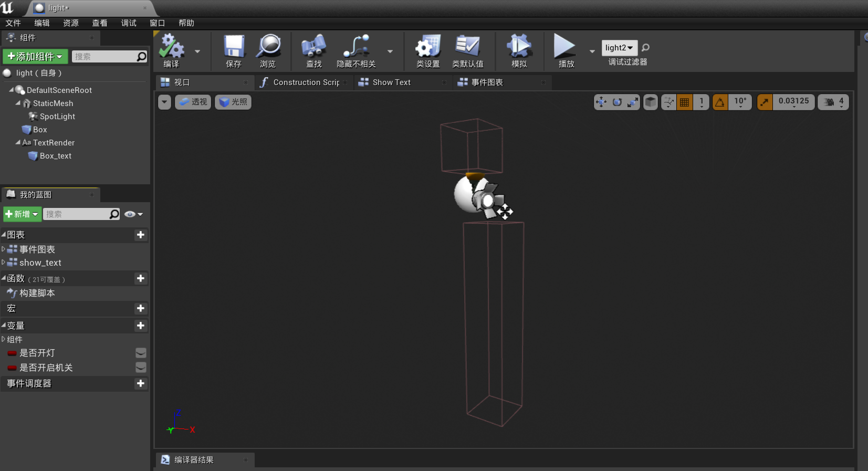Collapse the DefaultSceneRoot component tree
This screenshot has width=868, height=471.
pyautogui.click(x=12, y=90)
